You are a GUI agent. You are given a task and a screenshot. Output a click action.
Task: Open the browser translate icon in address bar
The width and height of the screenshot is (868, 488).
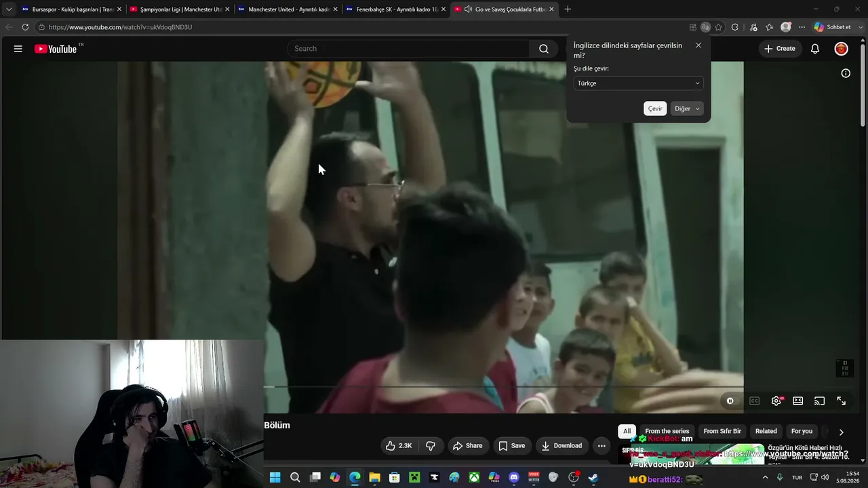(705, 27)
